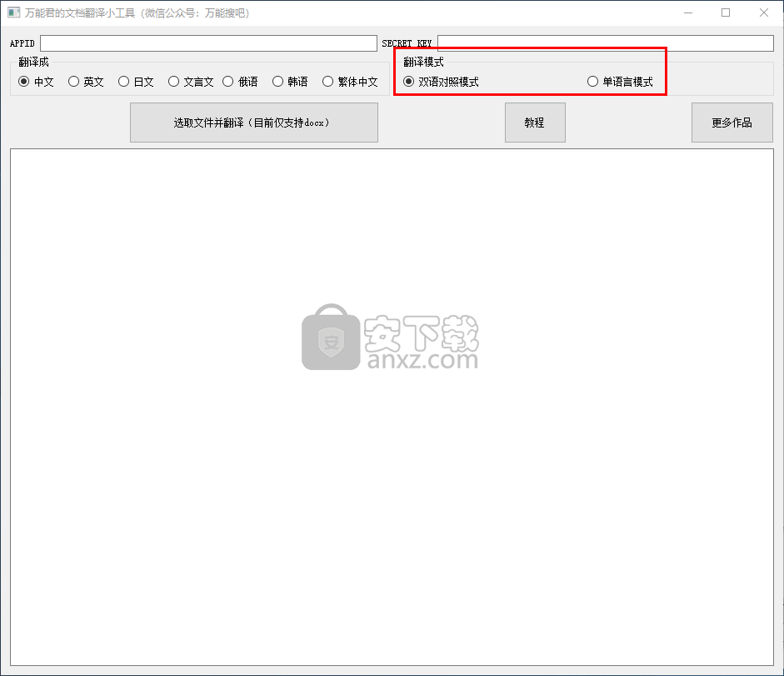This screenshot has height=676, width=784.
Task: Maximize the translation tool window
Action: tap(726, 13)
